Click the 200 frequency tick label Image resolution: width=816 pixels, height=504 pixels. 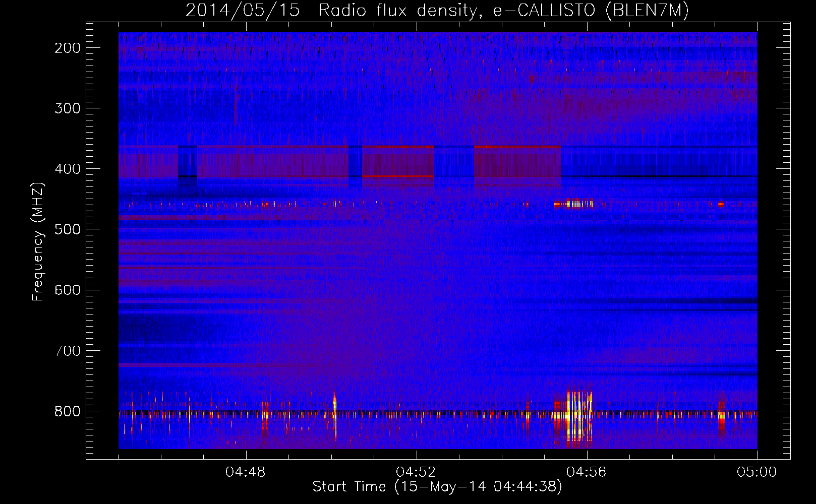(x=68, y=48)
